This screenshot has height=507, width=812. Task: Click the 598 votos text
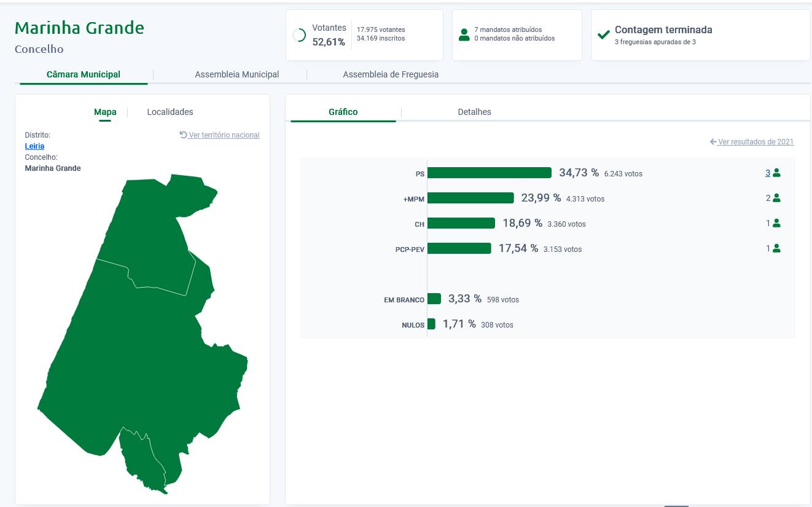pyautogui.click(x=503, y=300)
